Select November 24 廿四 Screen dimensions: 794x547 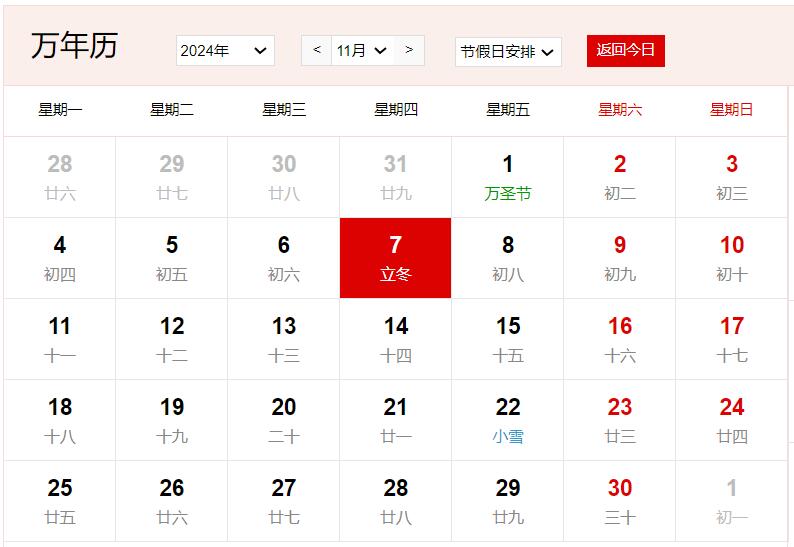tap(731, 420)
